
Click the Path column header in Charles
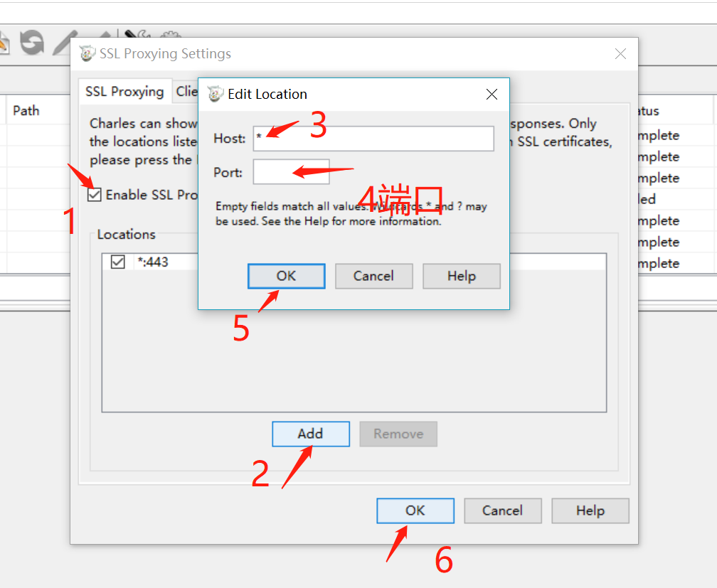[x=26, y=111]
